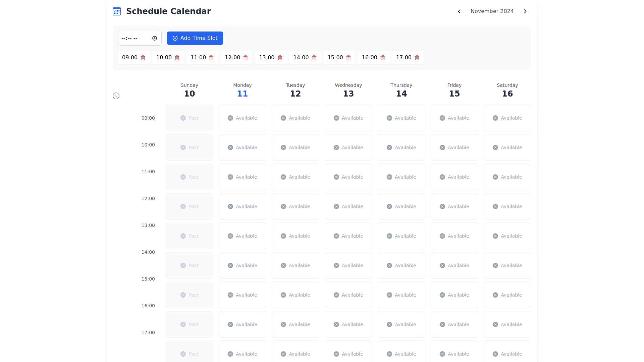Click the November 2024 month label
The width and height of the screenshot is (644, 362).
492,11
